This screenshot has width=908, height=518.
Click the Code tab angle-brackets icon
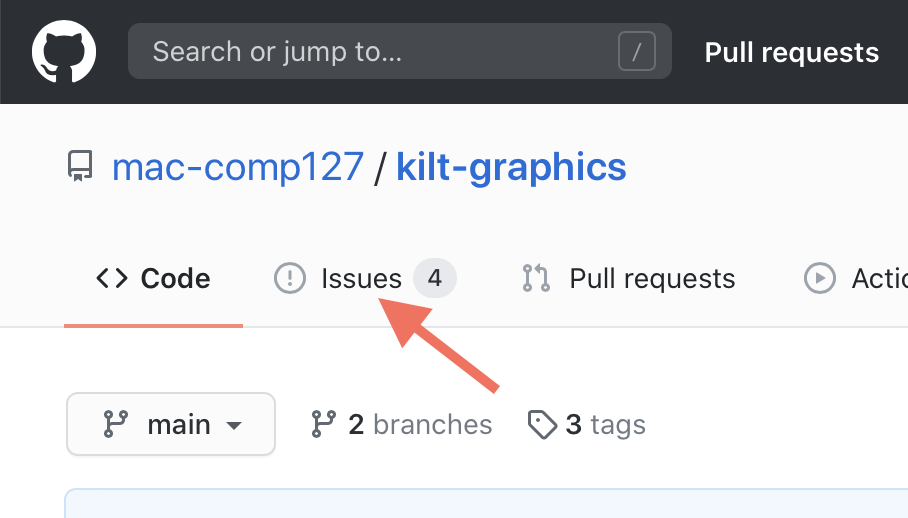click(112, 278)
